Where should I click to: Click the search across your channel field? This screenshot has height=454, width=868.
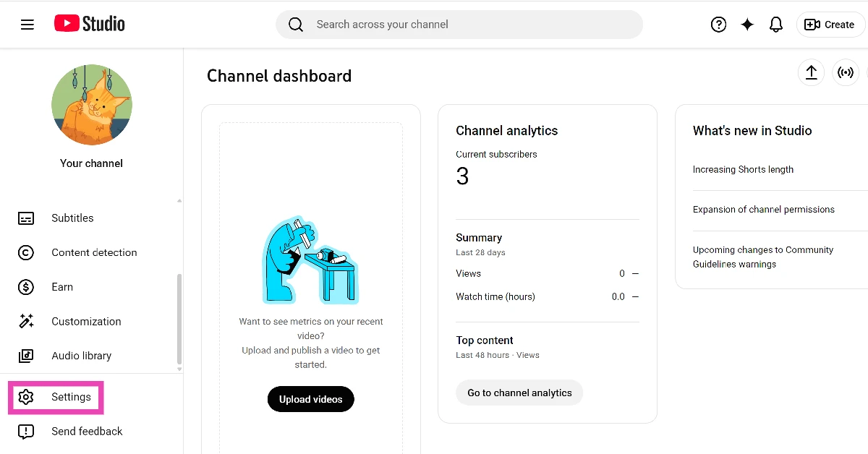click(459, 24)
